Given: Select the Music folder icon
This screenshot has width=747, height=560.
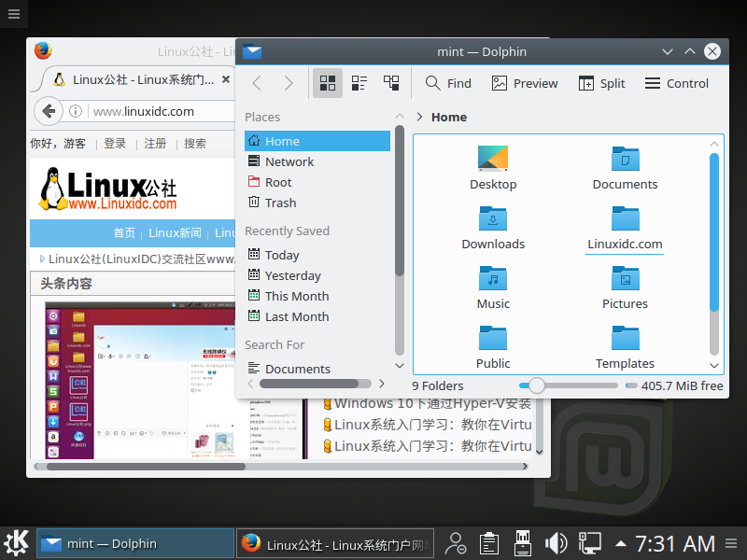Looking at the screenshot, I should tap(493, 278).
